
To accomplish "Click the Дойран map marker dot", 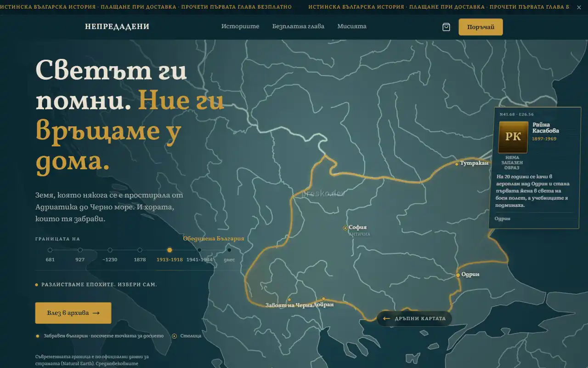I will 323,299.
